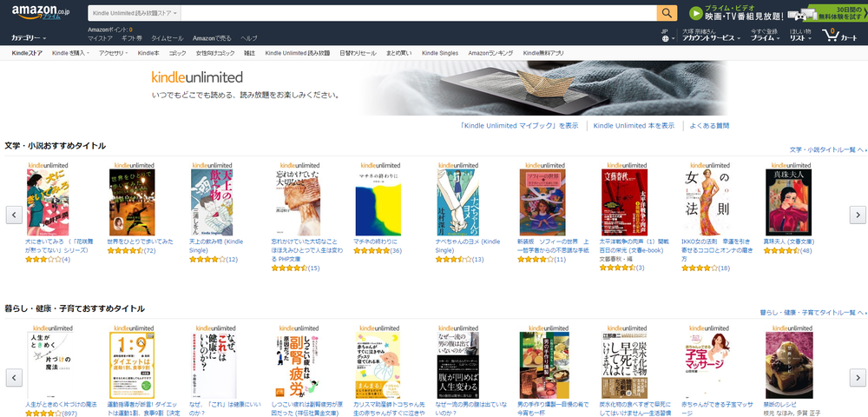This screenshot has width=868, height=417.
Task: Open the 日替わりセール menu item
Action: point(358,53)
